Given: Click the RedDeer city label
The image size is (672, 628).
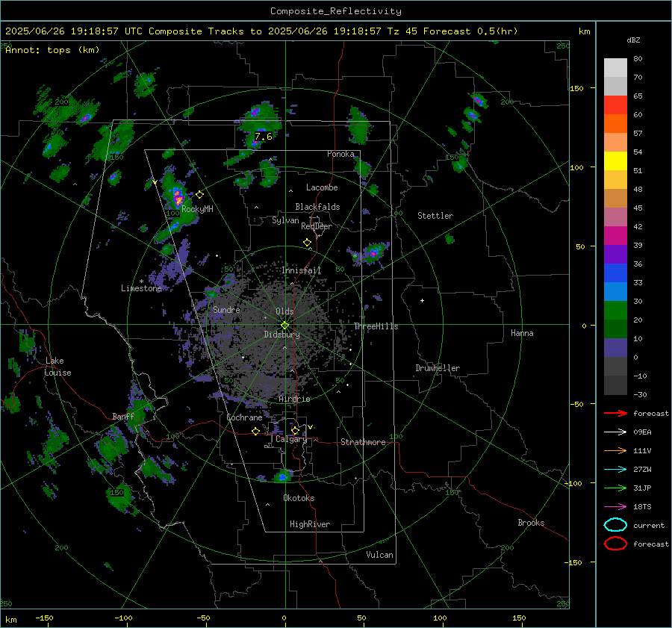Looking at the screenshot, I should coord(317,226).
